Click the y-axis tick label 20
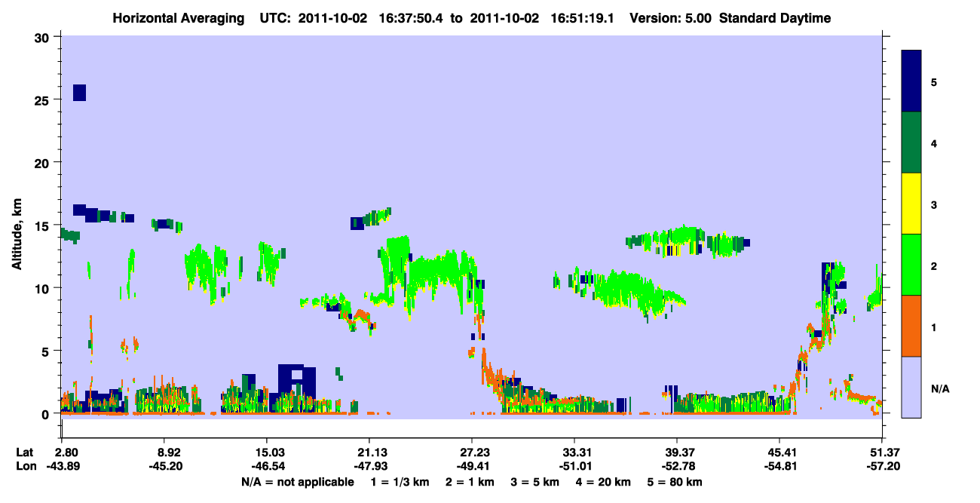The width and height of the screenshot is (980, 503). [43, 163]
